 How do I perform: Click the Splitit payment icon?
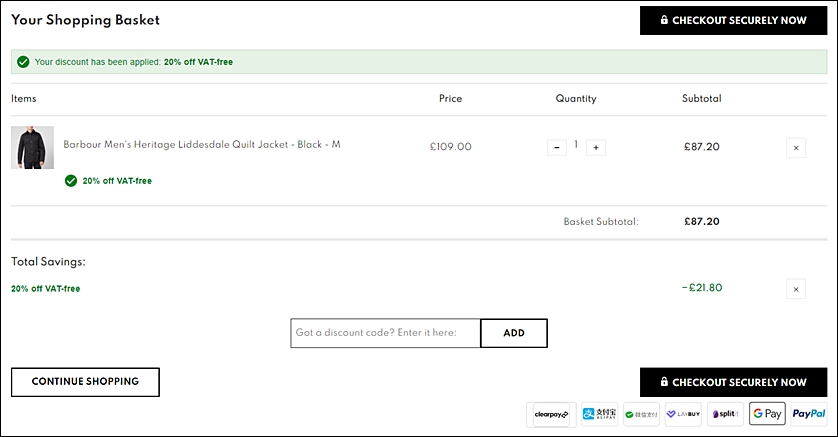(x=725, y=414)
